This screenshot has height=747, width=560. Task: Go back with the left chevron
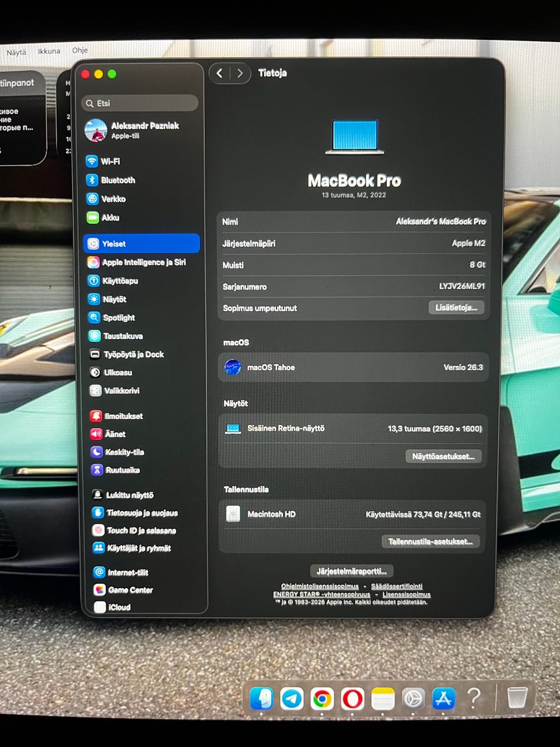coord(219,74)
